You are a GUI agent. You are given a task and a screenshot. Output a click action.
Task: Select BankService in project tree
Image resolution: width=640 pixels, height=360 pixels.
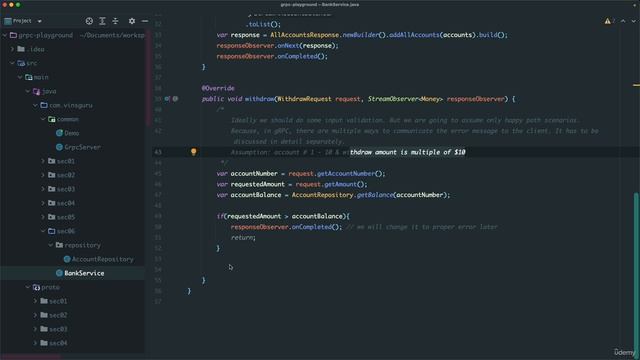84,273
